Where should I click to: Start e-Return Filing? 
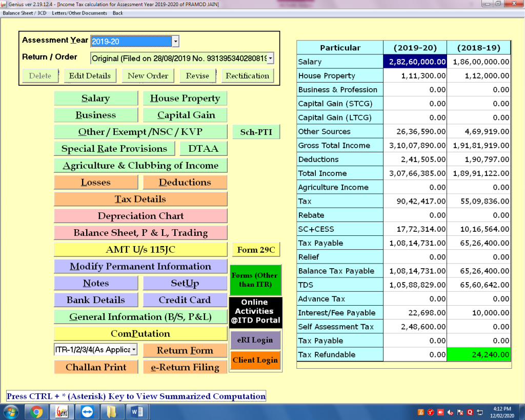coord(185,367)
